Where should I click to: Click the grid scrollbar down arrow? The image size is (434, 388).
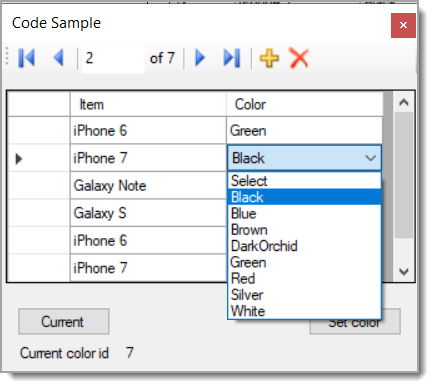point(404,271)
